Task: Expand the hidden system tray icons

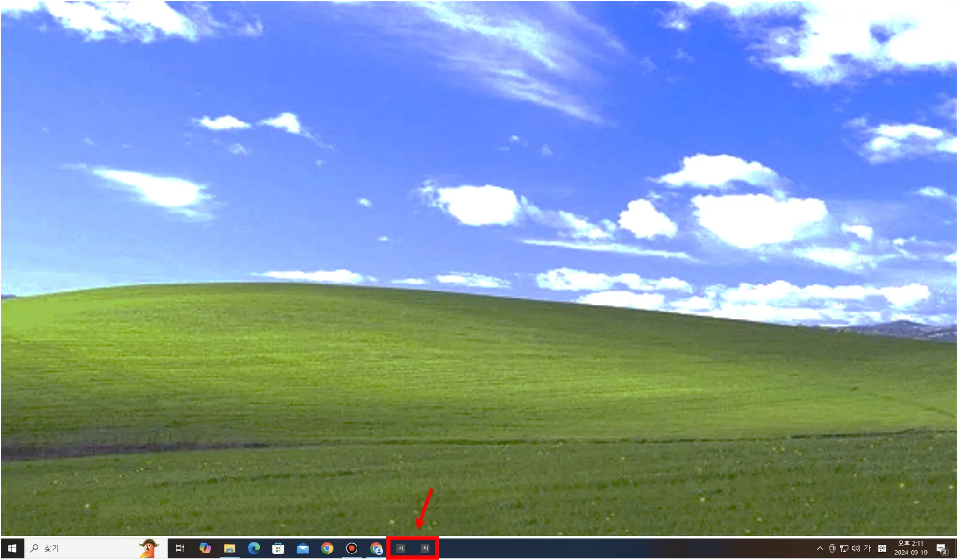Action: pos(820,548)
